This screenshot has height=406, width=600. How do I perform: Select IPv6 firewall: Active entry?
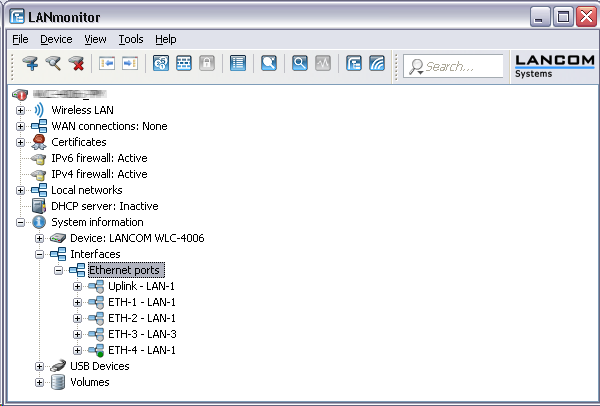[99, 158]
